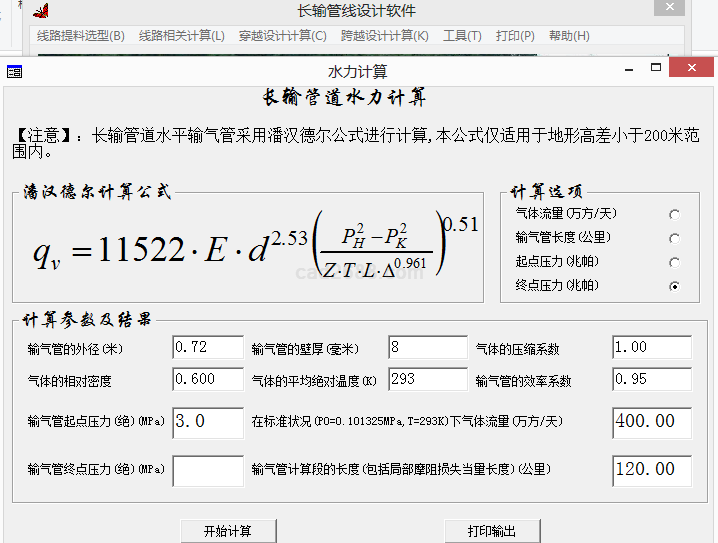Click the 输气管的外径 field showing 0.72
The image size is (718, 543).
(208, 348)
